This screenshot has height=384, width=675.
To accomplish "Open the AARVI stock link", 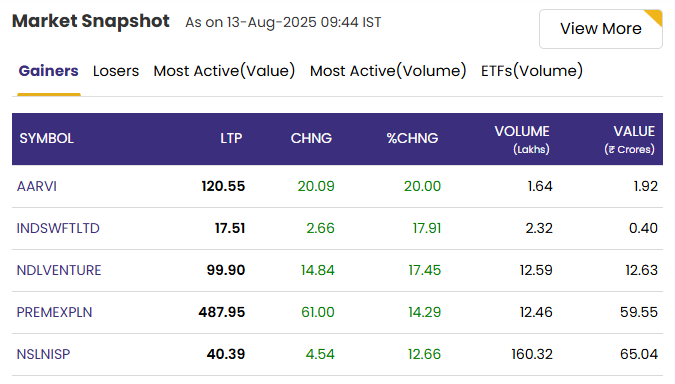I will [x=37, y=186].
